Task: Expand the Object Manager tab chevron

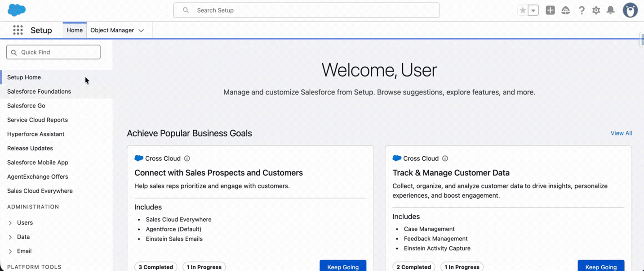Action: point(141,31)
